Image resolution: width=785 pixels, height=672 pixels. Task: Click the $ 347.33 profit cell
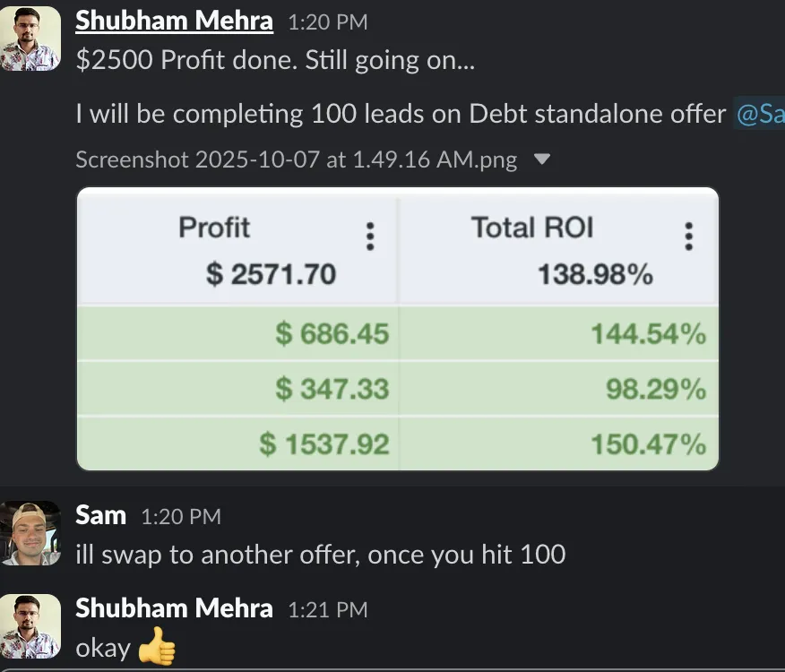332,389
